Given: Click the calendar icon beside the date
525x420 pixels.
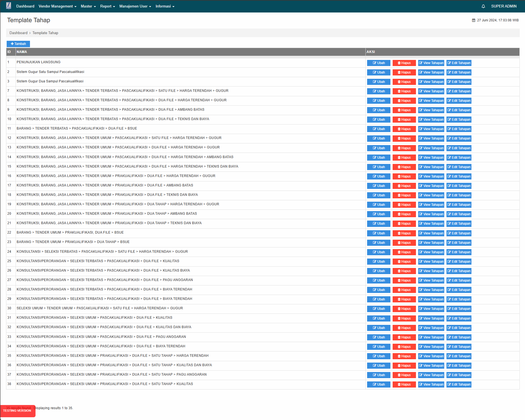Looking at the screenshot, I should point(473,20).
